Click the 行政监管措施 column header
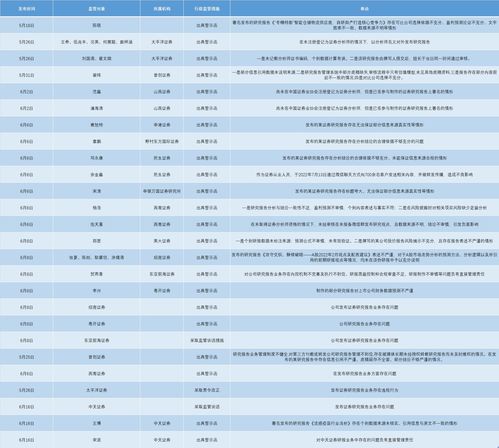 pos(207,9)
